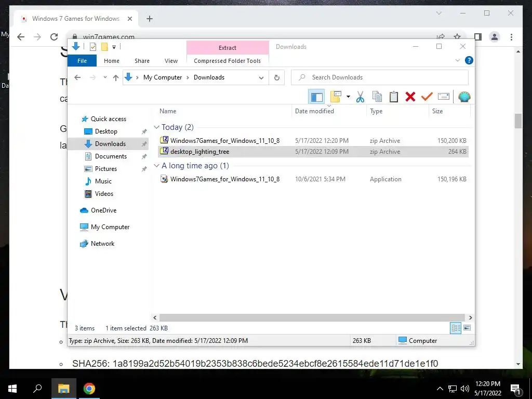Viewport: 532px width, 399px height.
Task: Click the Explorer help question mark icon
Action: pos(469,60)
